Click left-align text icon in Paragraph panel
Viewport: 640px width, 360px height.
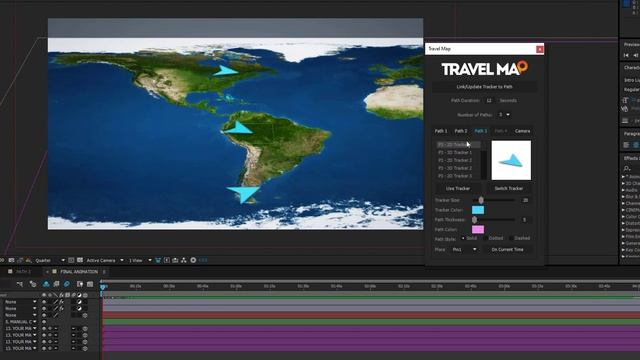tap(627, 145)
